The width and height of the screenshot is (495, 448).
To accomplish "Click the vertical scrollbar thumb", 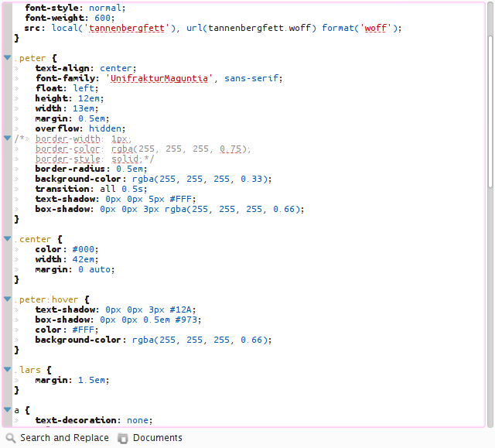I will point(490,112).
